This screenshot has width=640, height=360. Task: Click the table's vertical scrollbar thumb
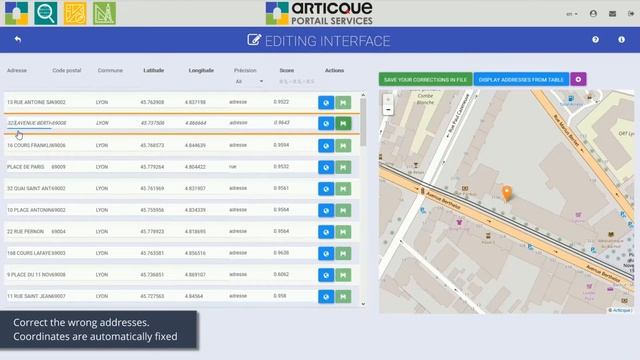coord(363,122)
